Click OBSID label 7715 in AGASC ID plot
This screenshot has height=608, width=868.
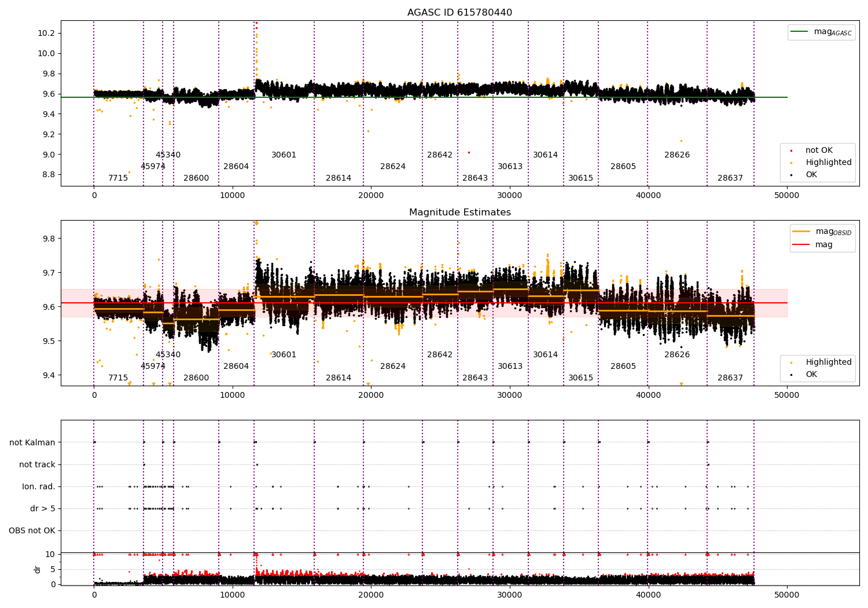click(x=118, y=178)
